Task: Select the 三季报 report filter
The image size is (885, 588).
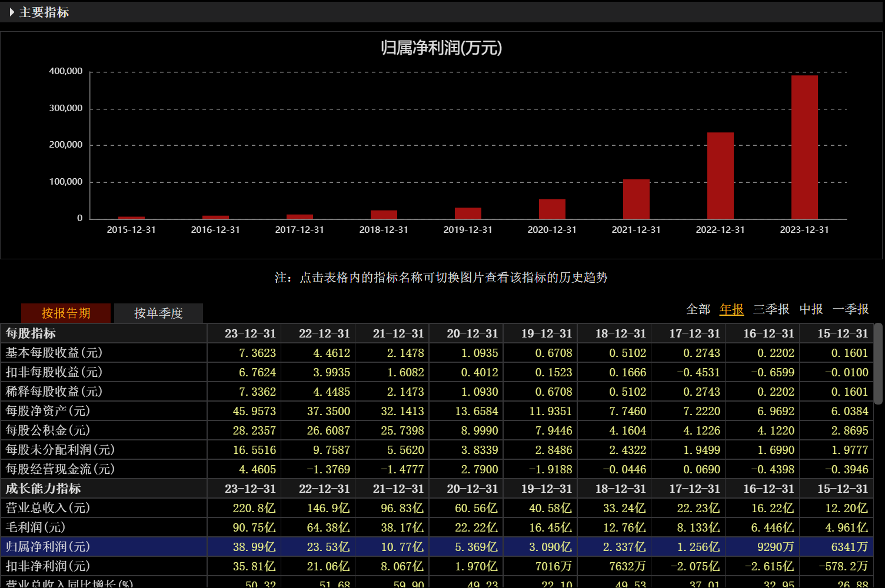Action: pos(771,309)
